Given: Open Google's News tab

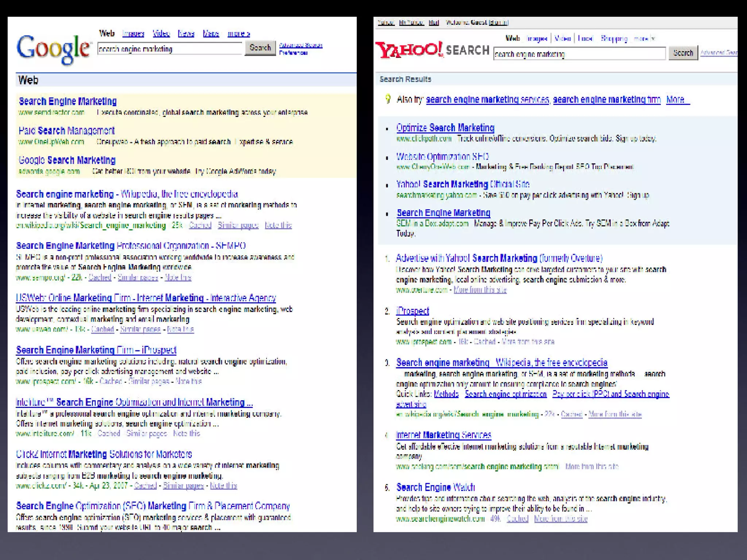Looking at the screenshot, I should point(186,34).
